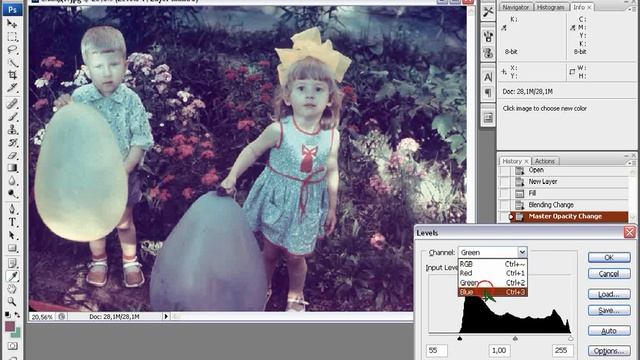Screen dimensions: 640x360
Task: Select the Eyedropper tool in toolbox
Action: (12, 276)
